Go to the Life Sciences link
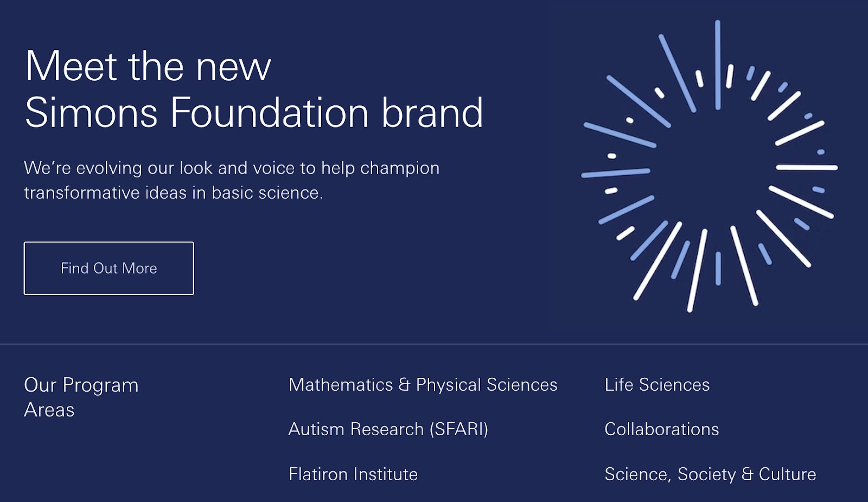The image size is (868, 502). click(x=657, y=384)
